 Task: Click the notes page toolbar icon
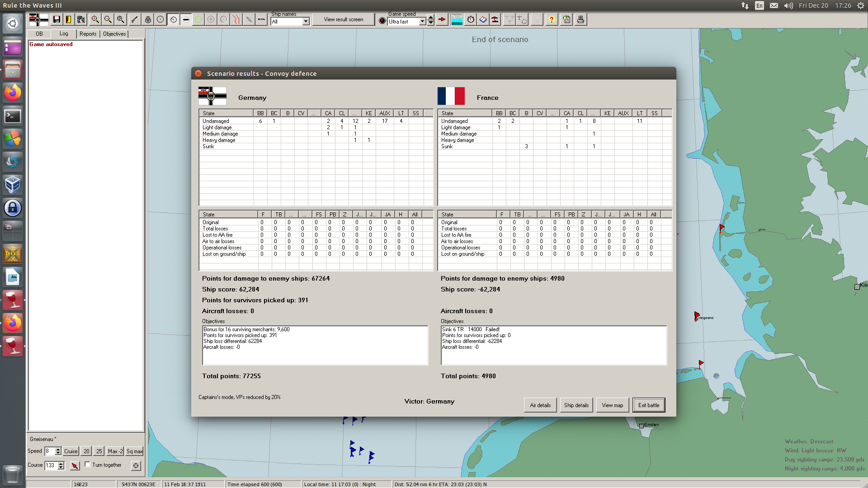pos(566,19)
